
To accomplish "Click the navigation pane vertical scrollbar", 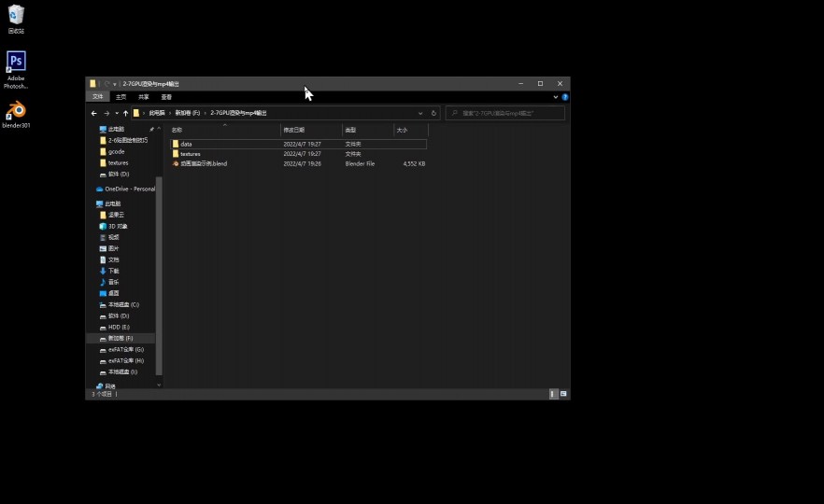I will [x=159, y=275].
